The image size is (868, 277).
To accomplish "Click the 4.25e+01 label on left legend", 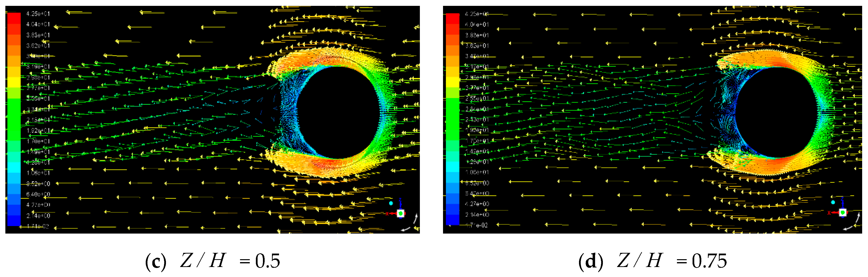I will point(38,14).
